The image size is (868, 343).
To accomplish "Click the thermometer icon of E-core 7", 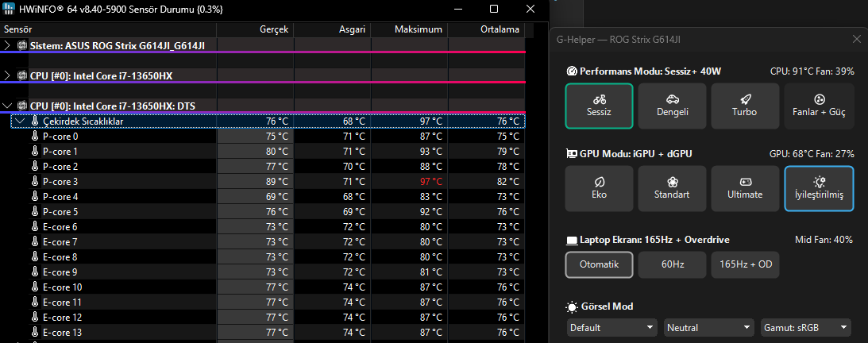I will 35,241.
